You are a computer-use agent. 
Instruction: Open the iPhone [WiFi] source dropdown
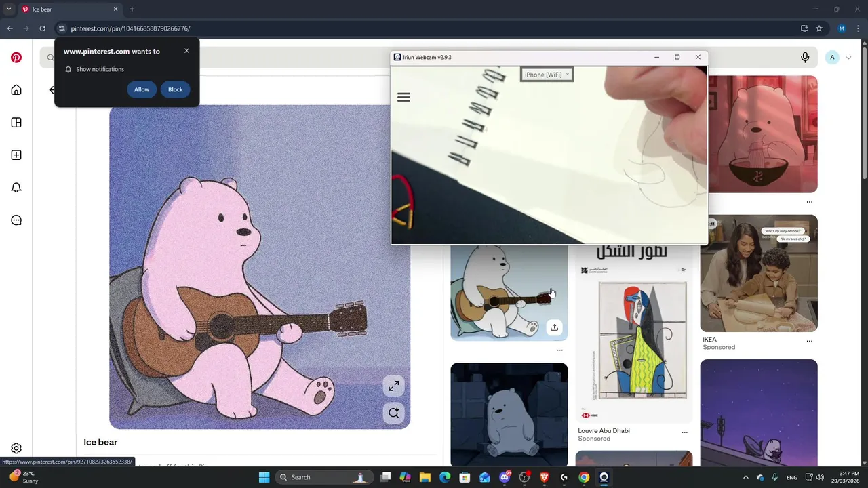[x=547, y=75]
